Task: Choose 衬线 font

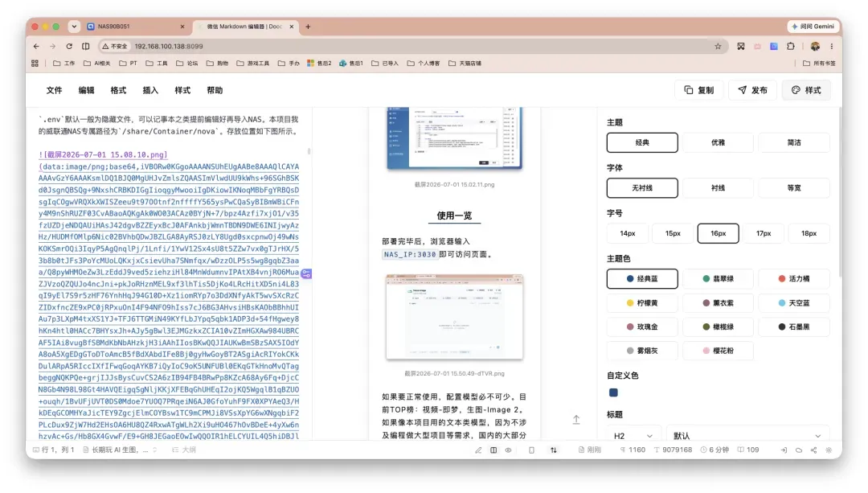Action: click(x=718, y=188)
